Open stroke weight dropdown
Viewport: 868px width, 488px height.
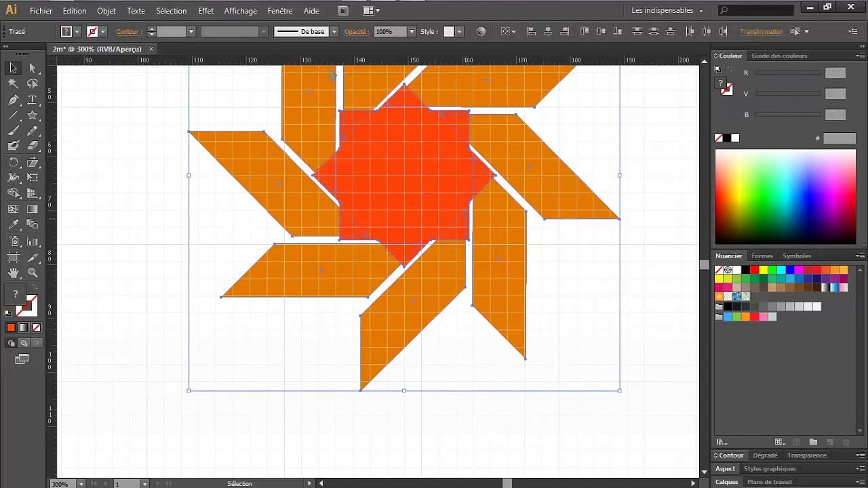191,31
